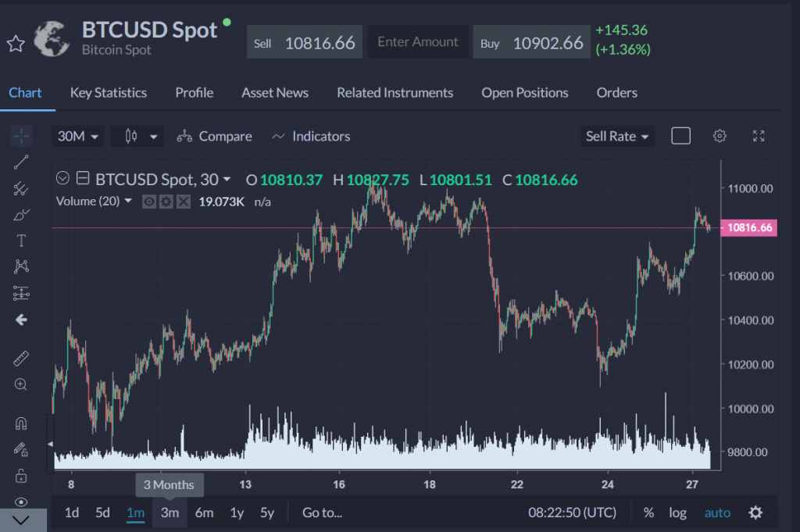Select the zoom in tool
Image resolution: width=800 pixels, height=532 pixels.
point(21,384)
